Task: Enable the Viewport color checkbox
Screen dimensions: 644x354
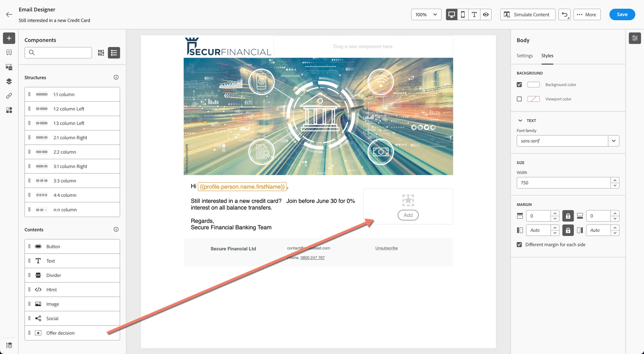Action: 519,99
